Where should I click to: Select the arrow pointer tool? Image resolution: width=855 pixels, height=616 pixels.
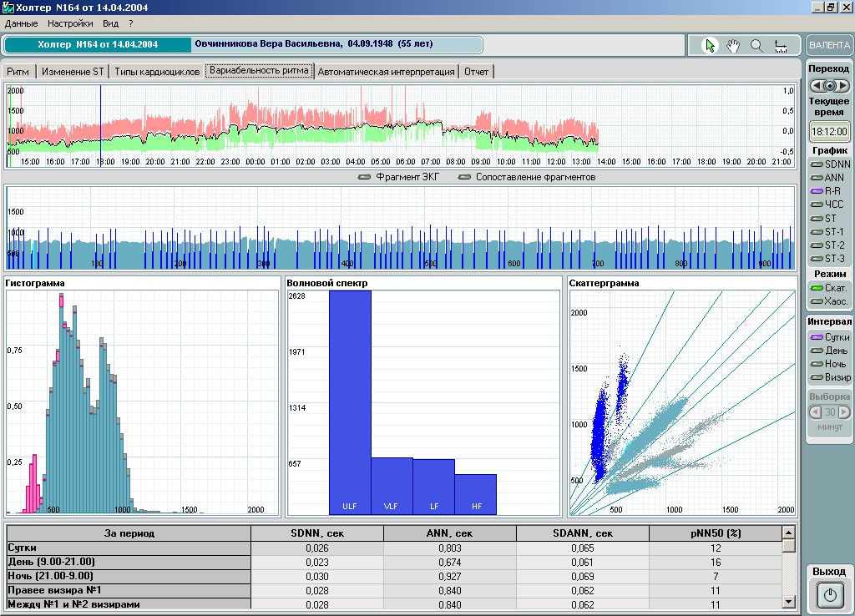coord(710,46)
